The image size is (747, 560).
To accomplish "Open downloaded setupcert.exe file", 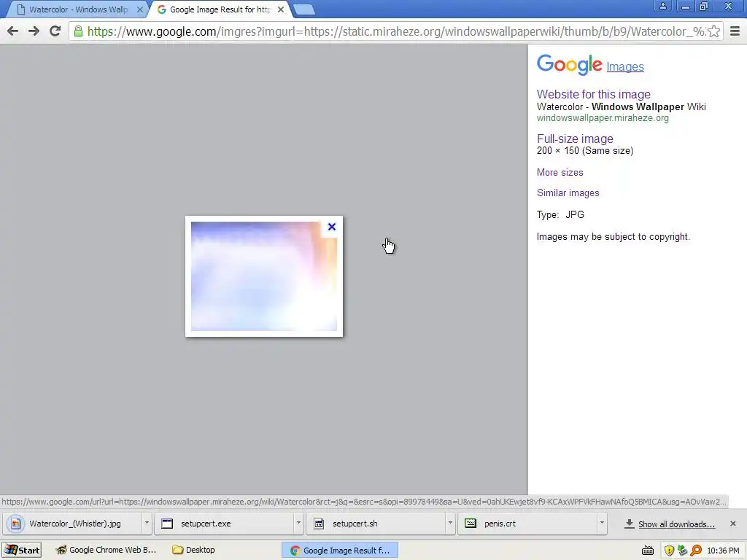I will (x=224, y=524).
